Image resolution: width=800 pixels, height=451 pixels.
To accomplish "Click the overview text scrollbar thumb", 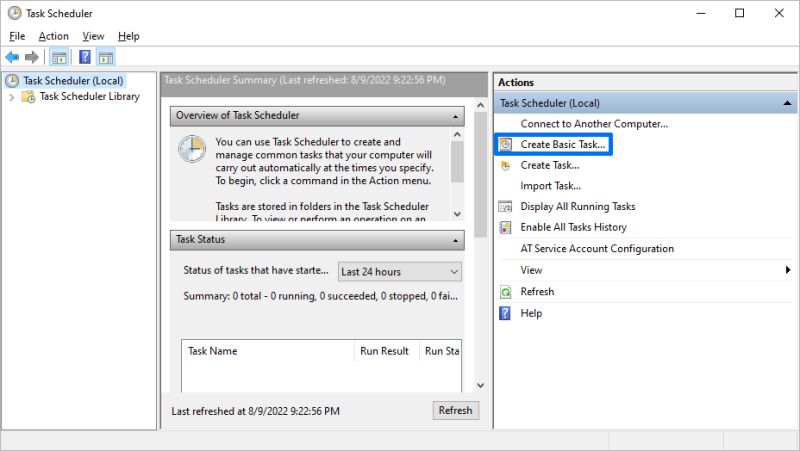I will point(457,161).
